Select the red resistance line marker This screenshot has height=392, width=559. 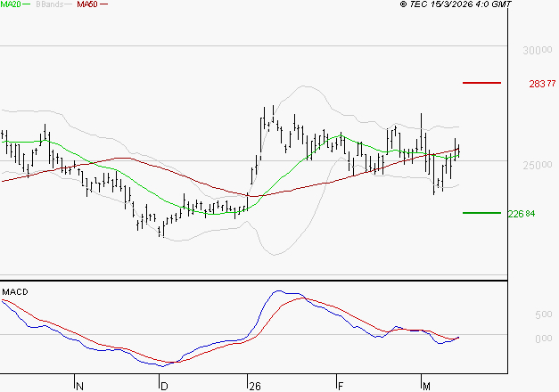(482, 83)
